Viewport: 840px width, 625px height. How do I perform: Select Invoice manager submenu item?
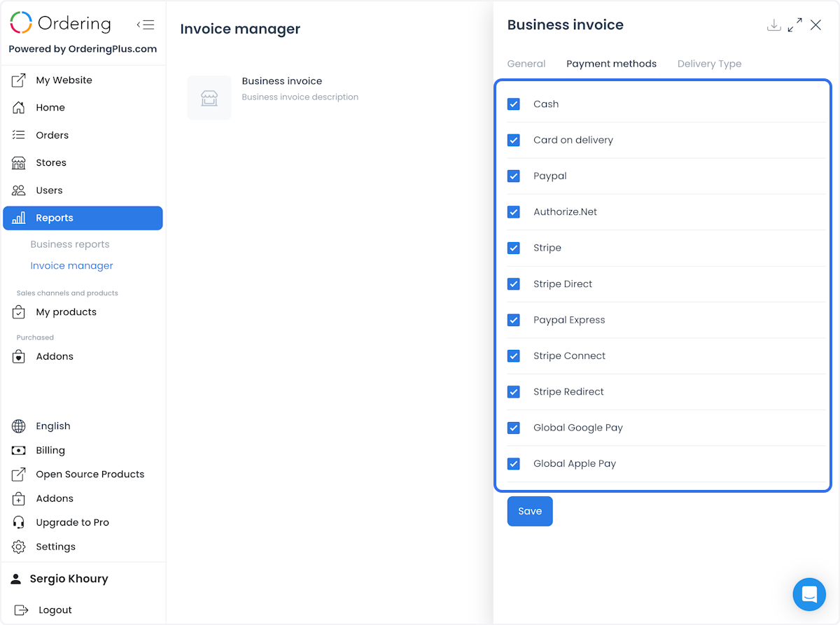[x=71, y=266]
